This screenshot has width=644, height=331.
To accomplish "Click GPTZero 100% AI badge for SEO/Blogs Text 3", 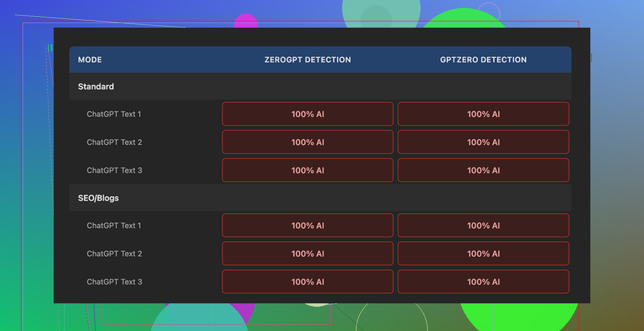I will (x=483, y=282).
